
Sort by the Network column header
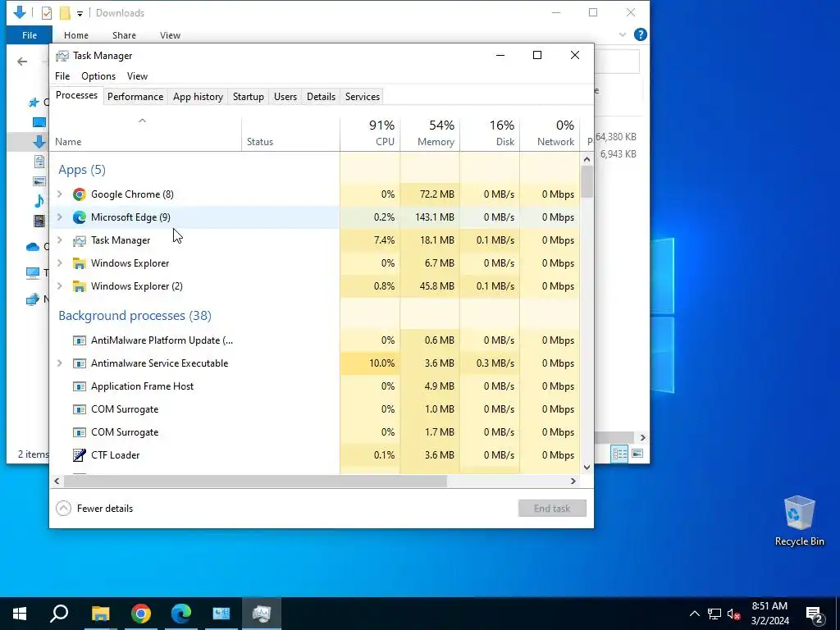550,133
